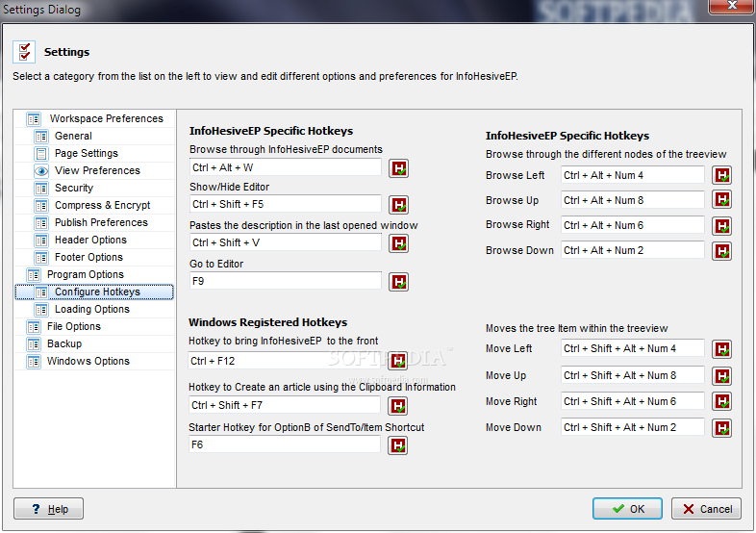756x533 pixels.
Task: Open File Options category
Action: coord(74,326)
